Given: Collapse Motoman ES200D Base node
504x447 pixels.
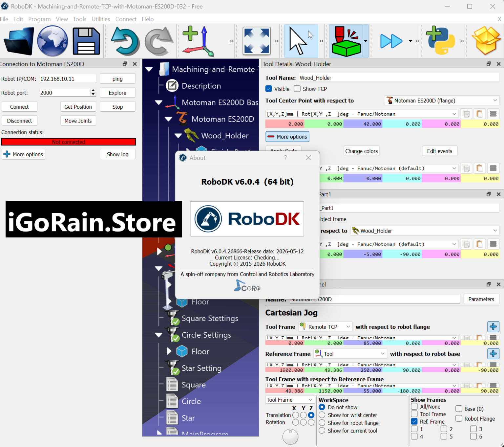Looking at the screenshot, I should [x=159, y=102].
